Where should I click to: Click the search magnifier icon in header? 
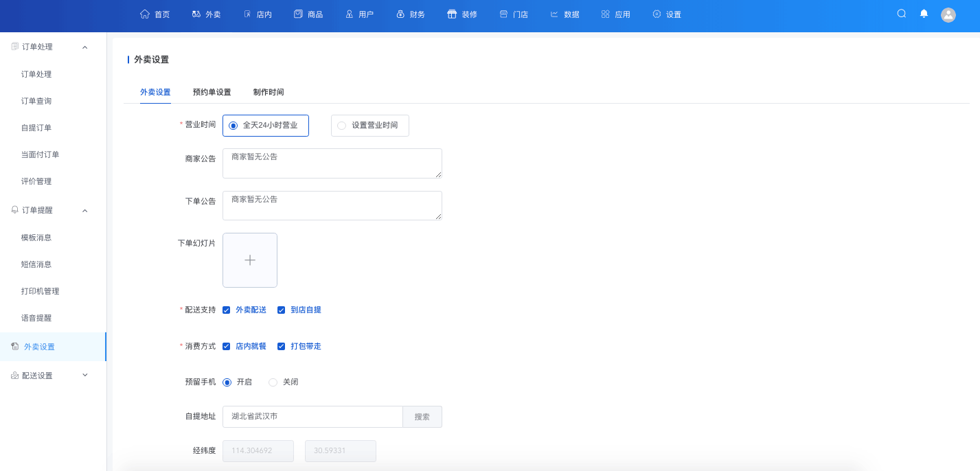[x=902, y=14]
